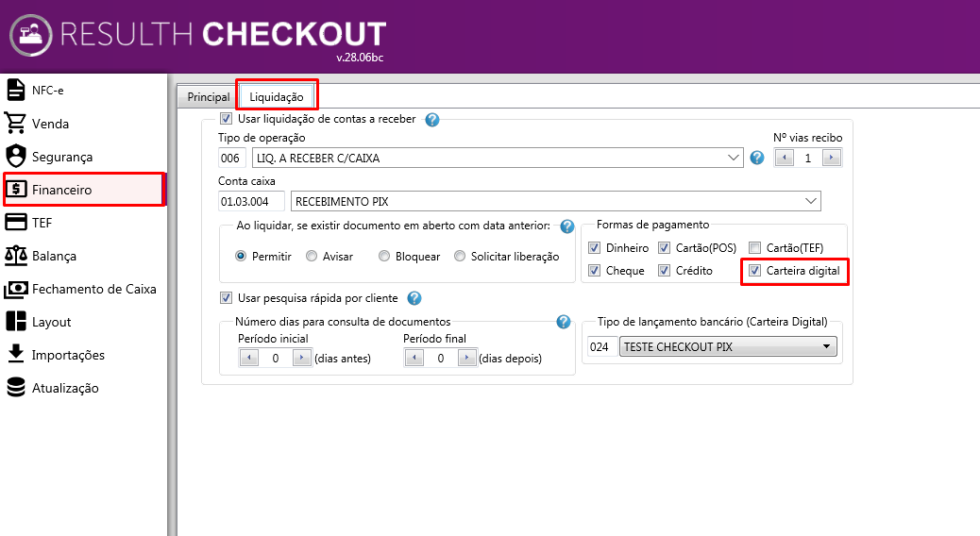This screenshot has width=980, height=536.
Task: Click the Período final value field
Action: 441,358
